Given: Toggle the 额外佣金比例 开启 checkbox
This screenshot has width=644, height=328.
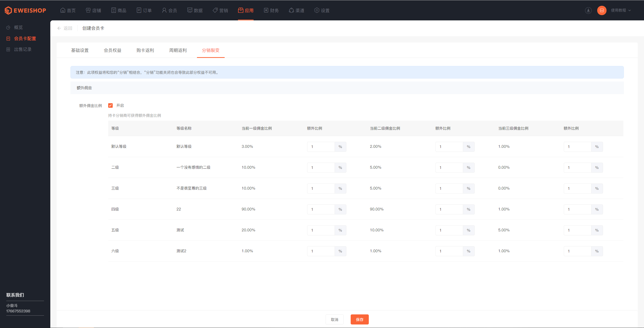Looking at the screenshot, I should [x=110, y=105].
